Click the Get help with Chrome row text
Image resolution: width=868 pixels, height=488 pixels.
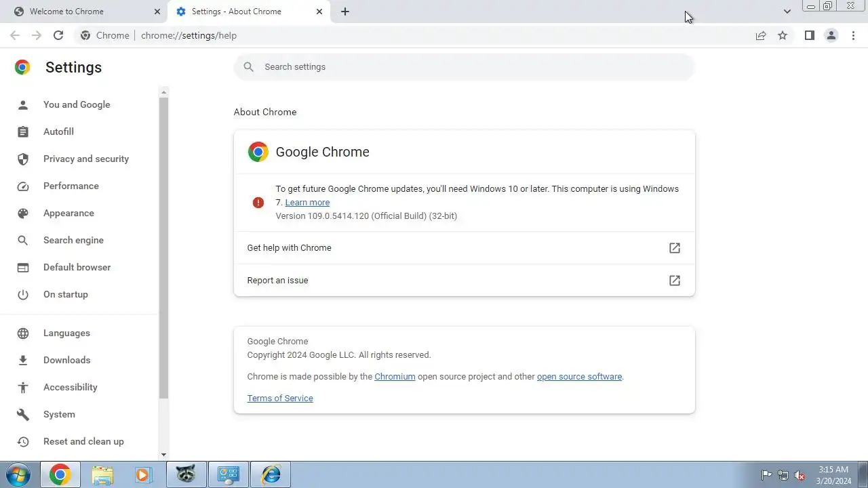click(x=289, y=248)
